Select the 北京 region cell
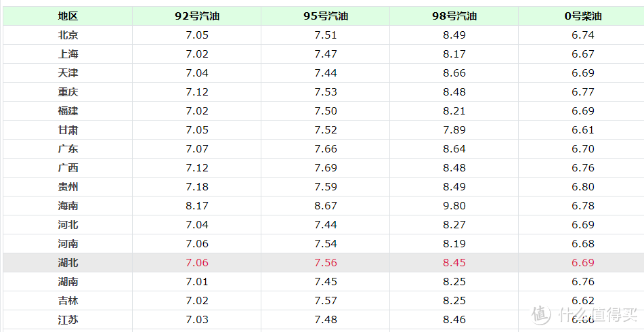This screenshot has width=644, height=332. [x=68, y=35]
